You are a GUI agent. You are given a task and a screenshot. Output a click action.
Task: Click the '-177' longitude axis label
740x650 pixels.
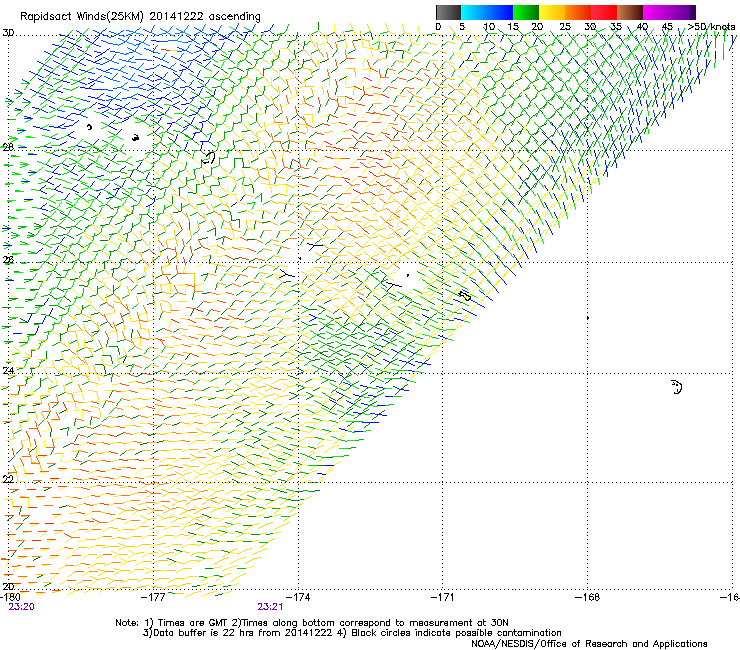click(153, 597)
